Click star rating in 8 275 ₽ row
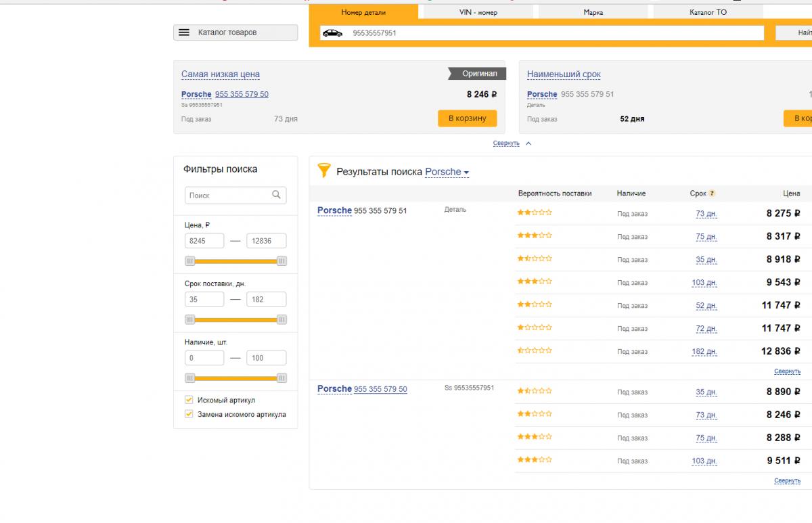 535,212
